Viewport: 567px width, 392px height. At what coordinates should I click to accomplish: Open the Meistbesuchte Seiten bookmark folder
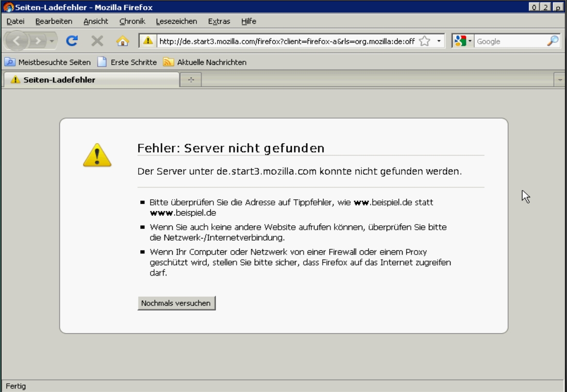[48, 62]
